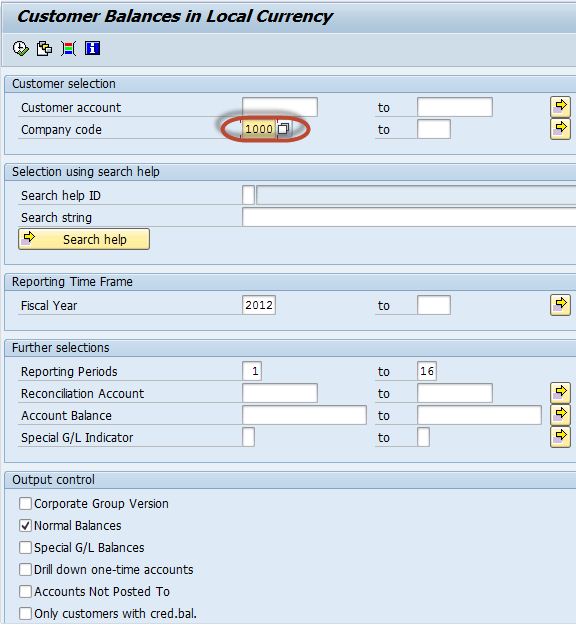Tick Drill down one-time accounts
This screenshot has height=626, width=576.
26,569
